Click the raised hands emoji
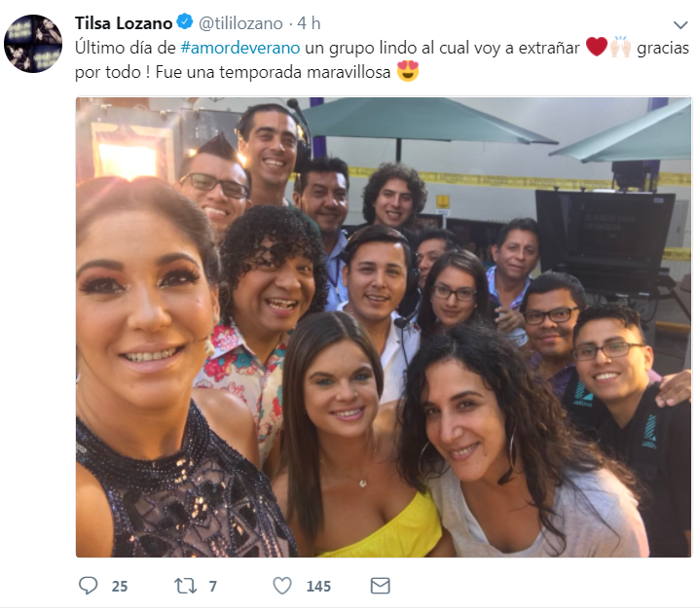Screen dimensions: 700x611 [x=621, y=47]
